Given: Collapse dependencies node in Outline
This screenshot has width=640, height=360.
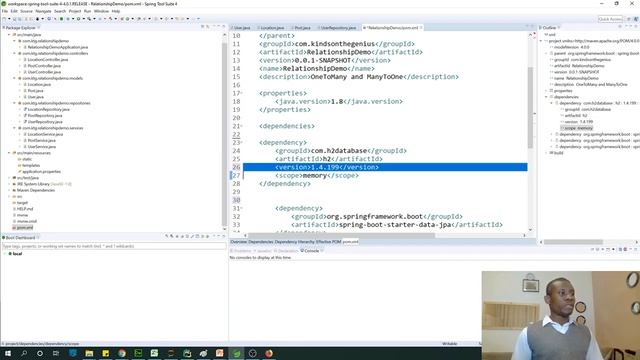Looking at the screenshot, I should (547, 97).
